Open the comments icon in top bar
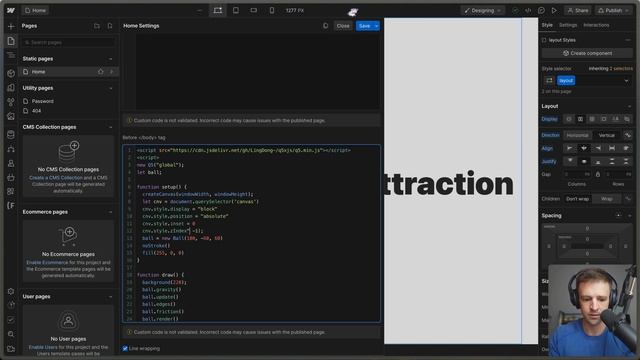 pos(541,11)
